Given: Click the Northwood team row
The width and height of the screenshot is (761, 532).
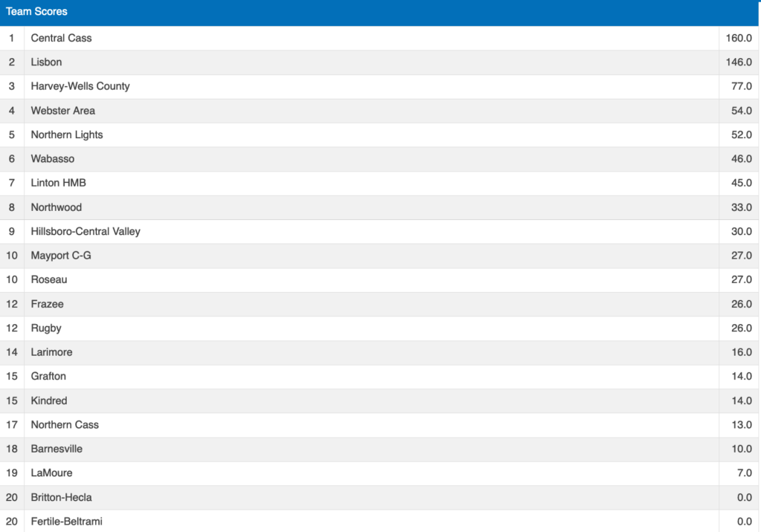Looking at the screenshot, I should click(x=56, y=207).
